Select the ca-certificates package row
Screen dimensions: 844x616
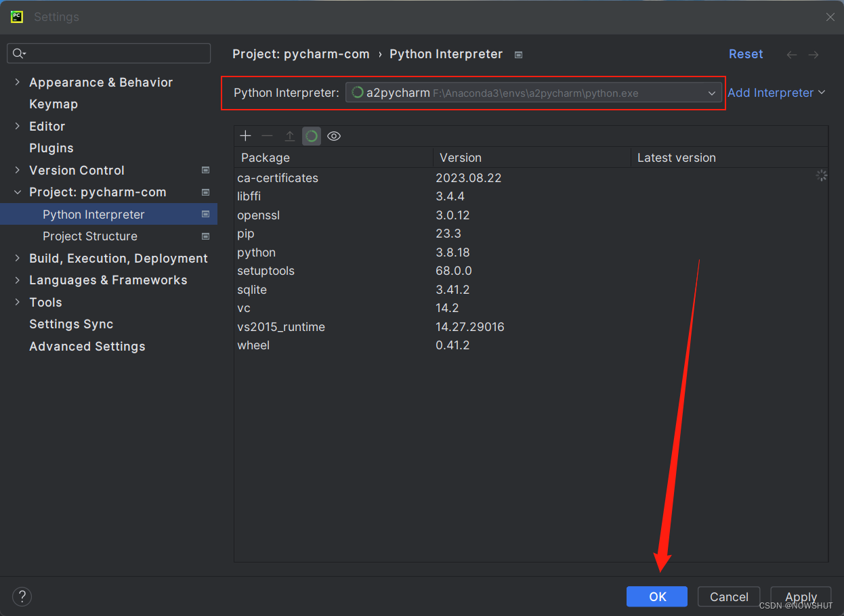pyautogui.click(x=531, y=178)
